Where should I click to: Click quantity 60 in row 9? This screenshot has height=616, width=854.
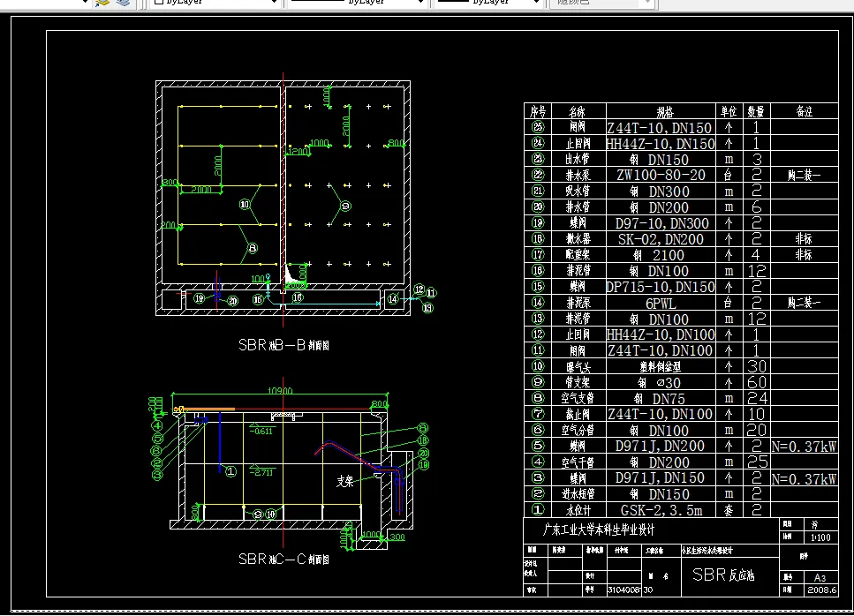click(x=757, y=382)
